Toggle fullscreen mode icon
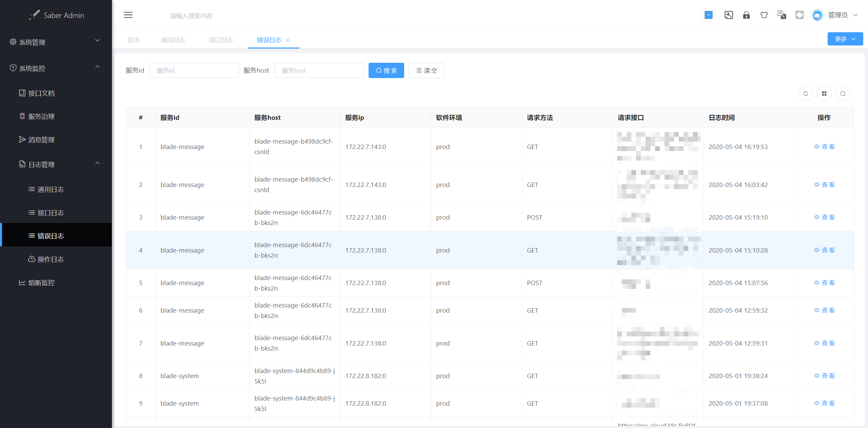868x428 pixels. tap(800, 15)
